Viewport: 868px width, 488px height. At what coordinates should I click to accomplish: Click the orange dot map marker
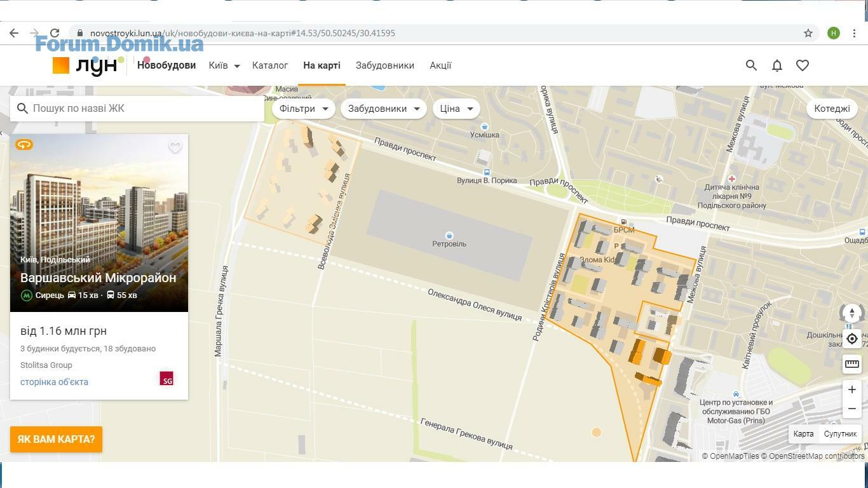pos(596,432)
